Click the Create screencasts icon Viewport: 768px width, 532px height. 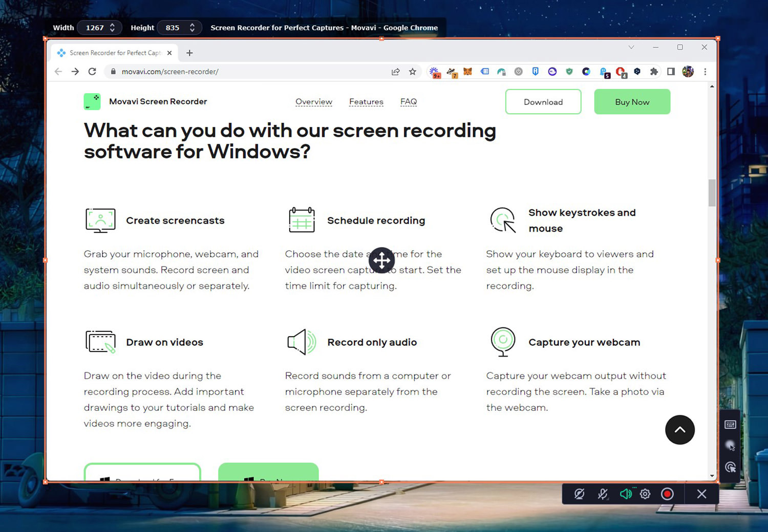click(100, 220)
